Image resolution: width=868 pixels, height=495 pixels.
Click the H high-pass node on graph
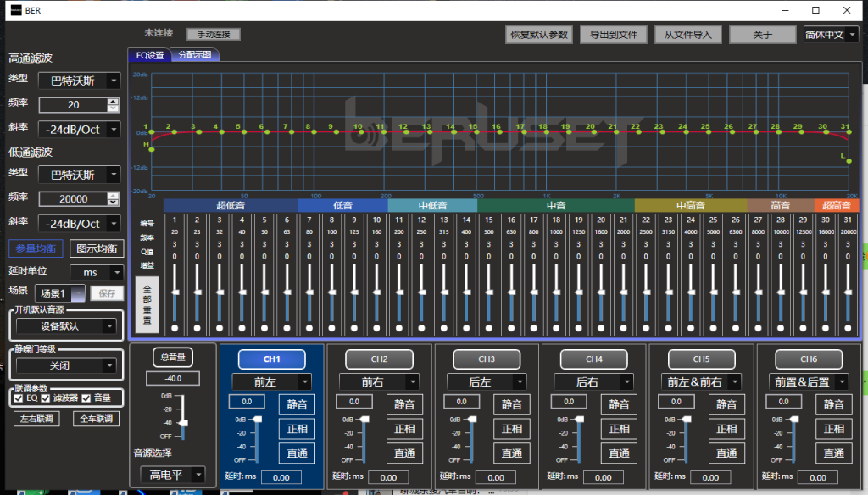pyautogui.click(x=152, y=149)
